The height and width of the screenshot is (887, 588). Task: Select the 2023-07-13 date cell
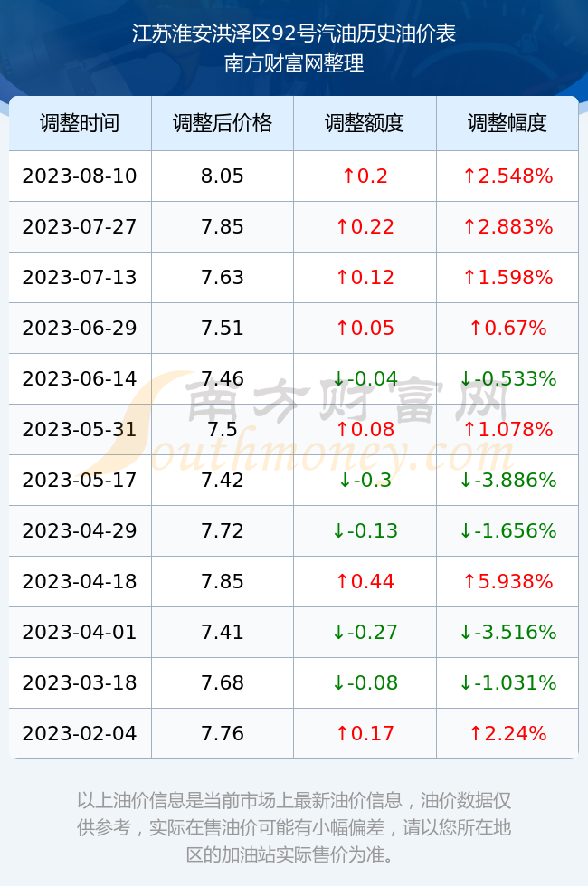point(80,277)
